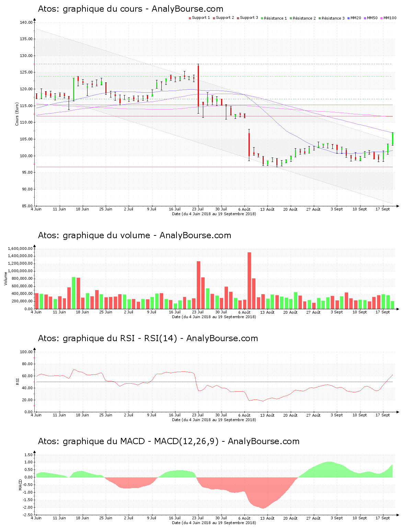Viewport: 412px width, 532px height.
Task: Click the last green candlestick on price chart
Action: click(x=392, y=139)
